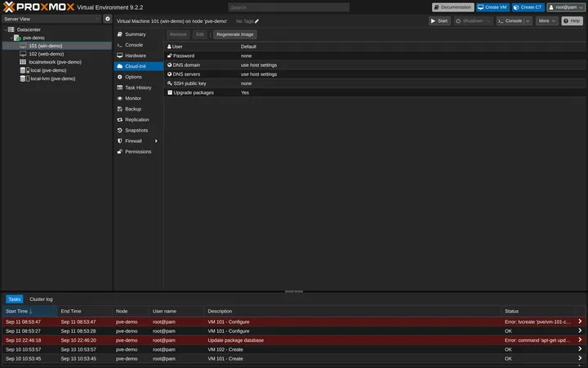Click the Remove button
588x368 pixels.
tap(178, 34)
